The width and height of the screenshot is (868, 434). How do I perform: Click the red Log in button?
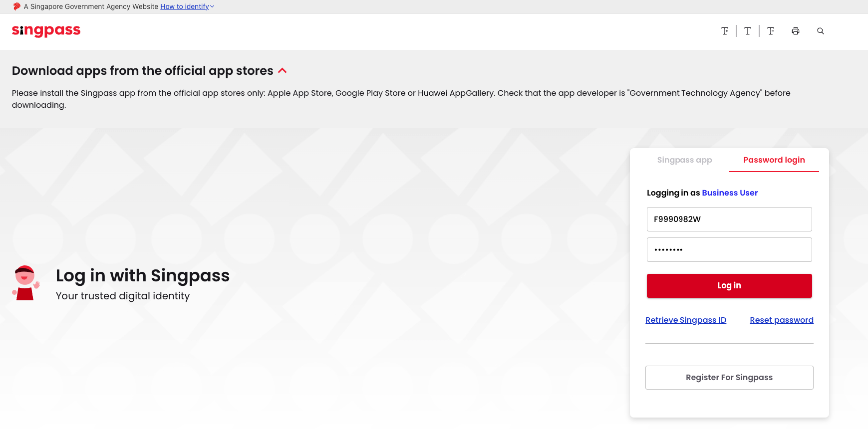729,286
